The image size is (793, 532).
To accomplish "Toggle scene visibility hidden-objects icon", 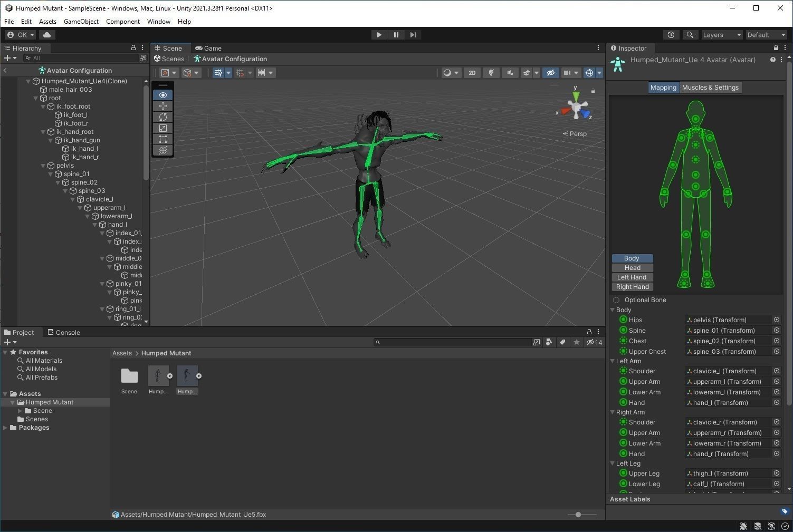I will click(x=550, y=73).
